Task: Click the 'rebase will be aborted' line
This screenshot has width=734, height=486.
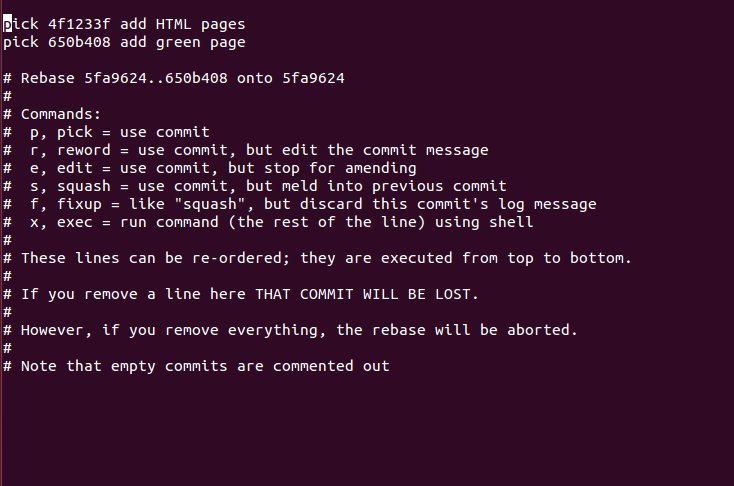Action: click(290, 330)
